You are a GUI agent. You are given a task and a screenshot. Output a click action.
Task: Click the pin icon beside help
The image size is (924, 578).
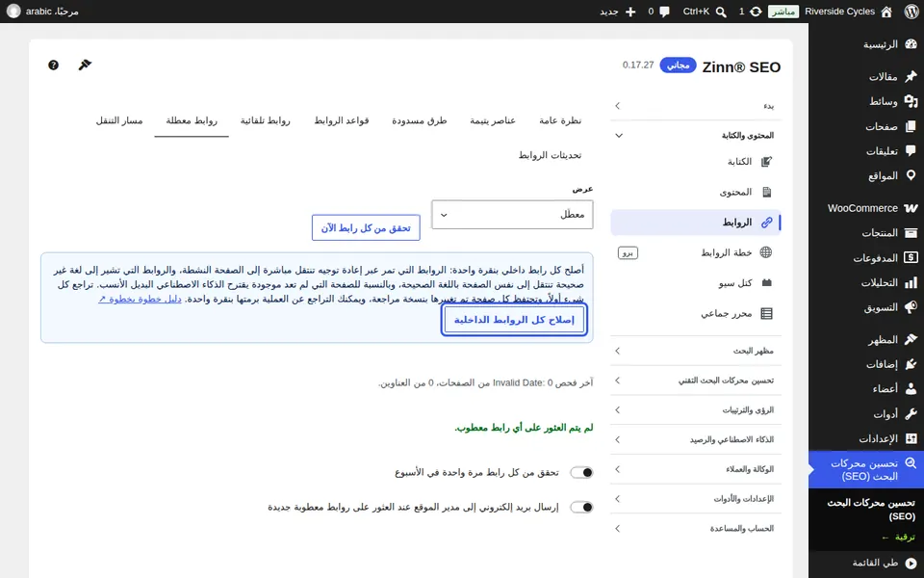pyautogui.click(x=85, y=65)
